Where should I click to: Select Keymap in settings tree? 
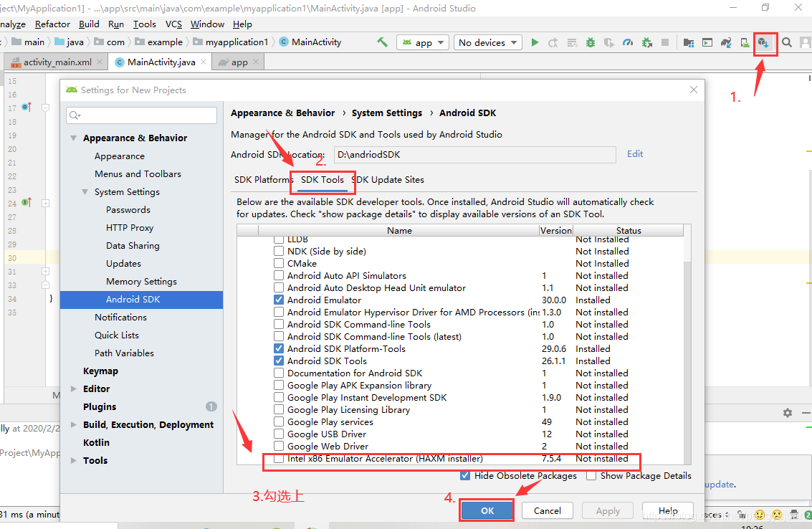pos(100,371)
